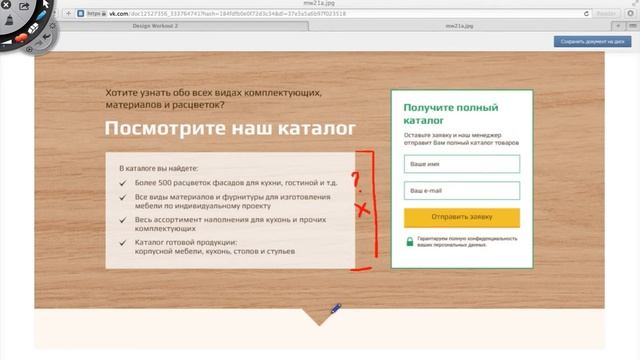Viewport: 640px width, 360px height.
Task: Click the undo arrow on annotation wheel
Action: (47, 36)
